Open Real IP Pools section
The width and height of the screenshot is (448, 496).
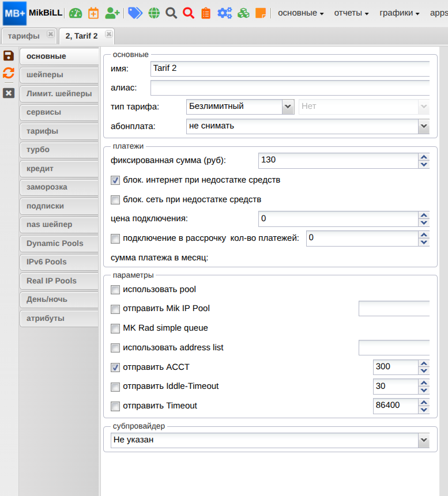coord(59,281)
